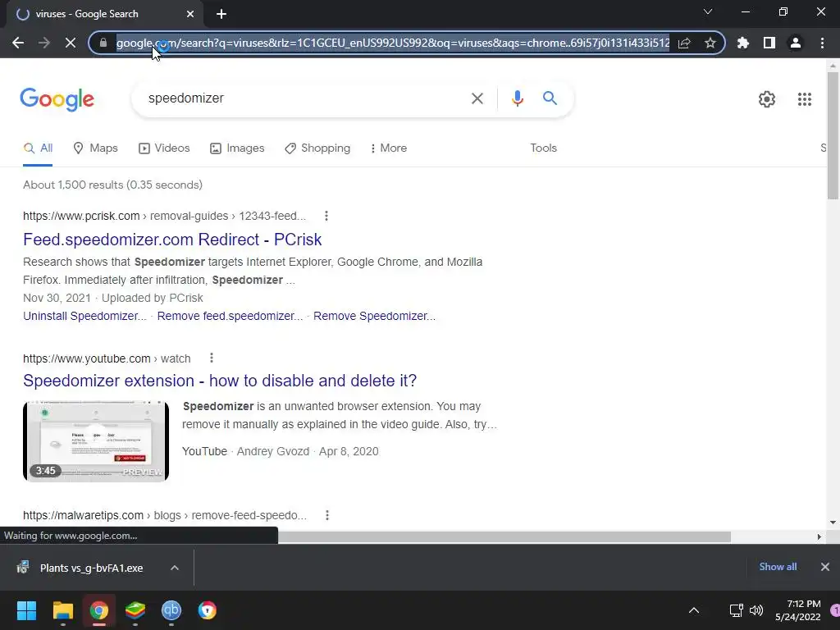Follow the Uninstall Speedomizer... sitelink
840x630 pixels.
pos(84,316)
